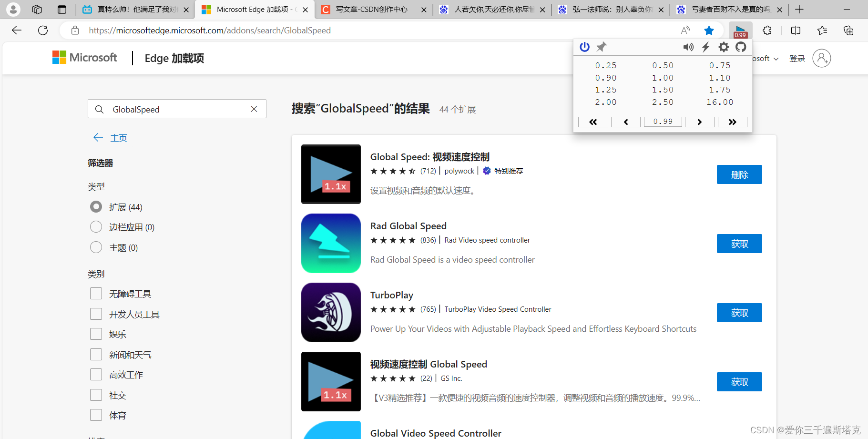Image resolution: width=868 pixels, height=439 pixels.
Task: Open Global Speed settings via gear icon
Action: [723, 47]
